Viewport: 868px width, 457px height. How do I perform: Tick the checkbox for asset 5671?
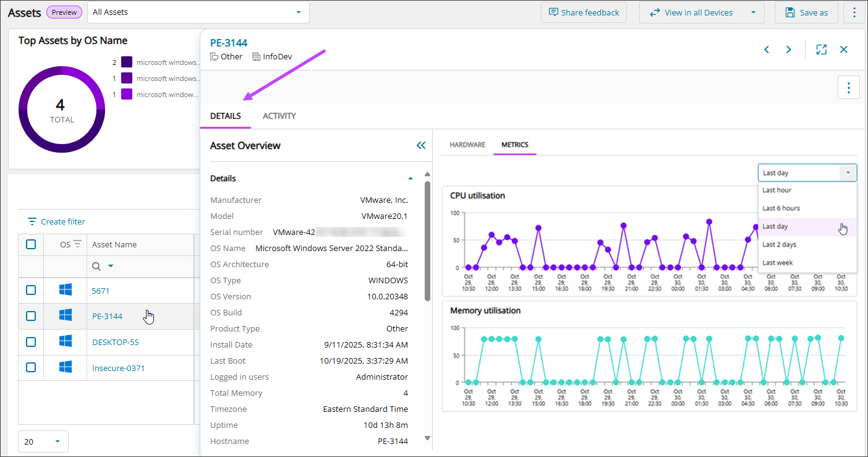click(x=31, y=290)
